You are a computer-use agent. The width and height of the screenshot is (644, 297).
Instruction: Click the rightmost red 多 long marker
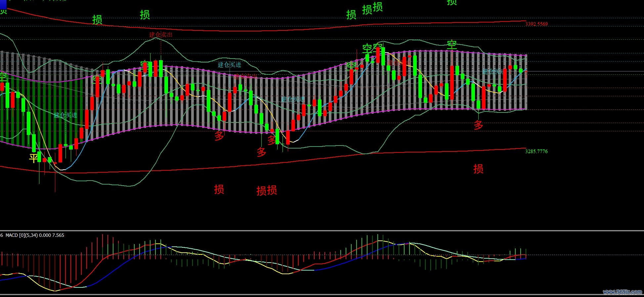pos(478,125)
